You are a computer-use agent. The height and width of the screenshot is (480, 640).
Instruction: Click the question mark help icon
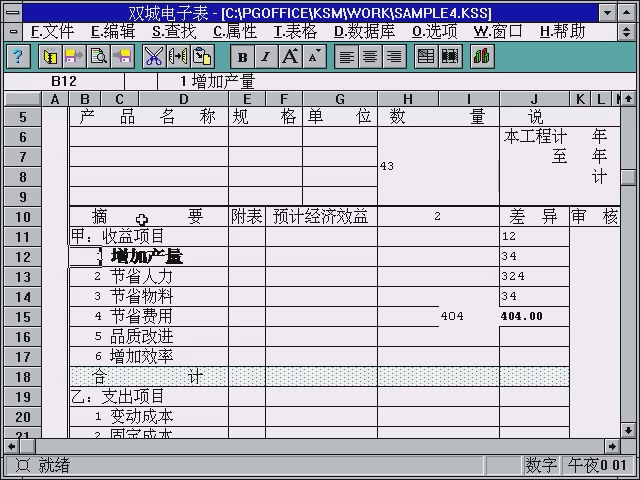[x=18, y=56]
